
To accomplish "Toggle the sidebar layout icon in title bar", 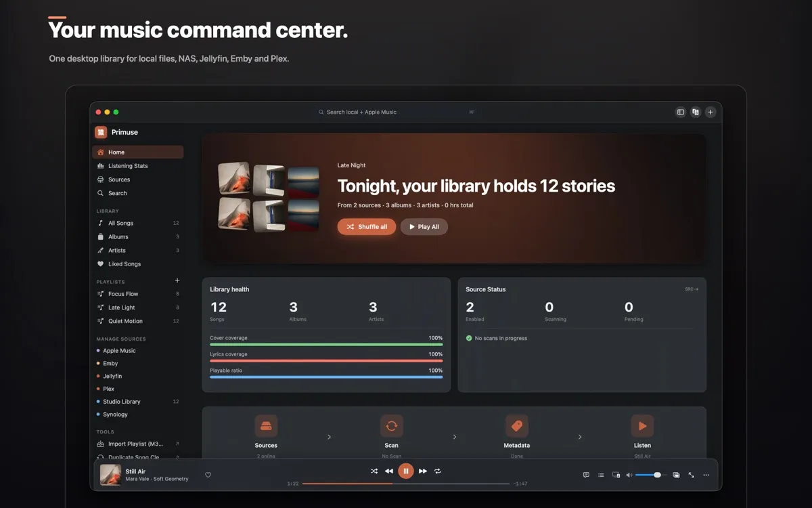I will tap(681, 112).
